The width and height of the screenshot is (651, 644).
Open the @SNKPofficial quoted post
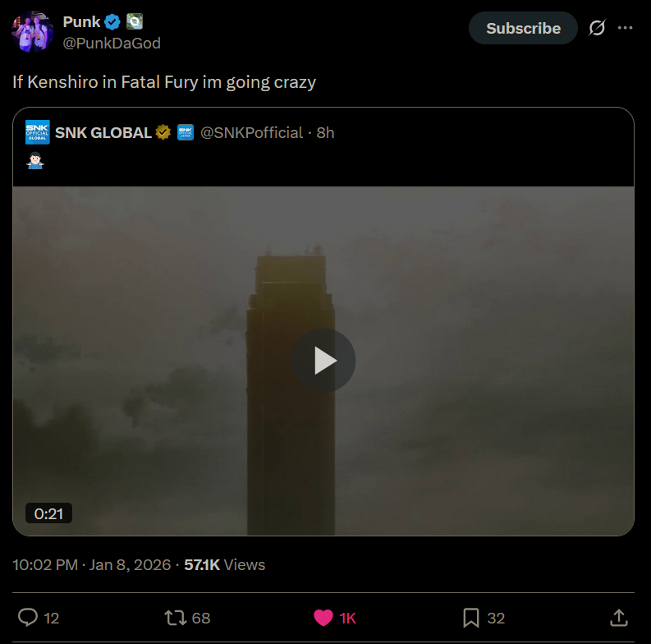pyautogui.click(x=323, y=148)
